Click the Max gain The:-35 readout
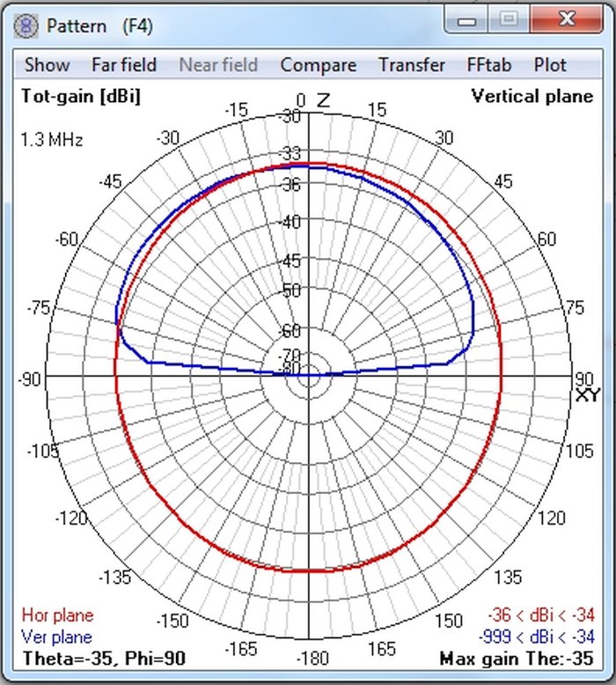This screenshot has width=616, height=685. click(517, 659)
